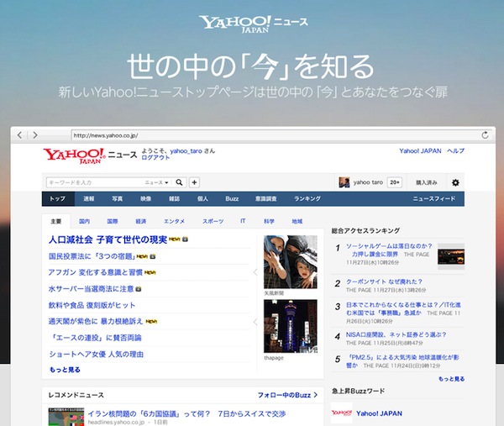504x426 pixels.
Task: Click the yahoo taro user avatar
Action: (x=343, y=182)
